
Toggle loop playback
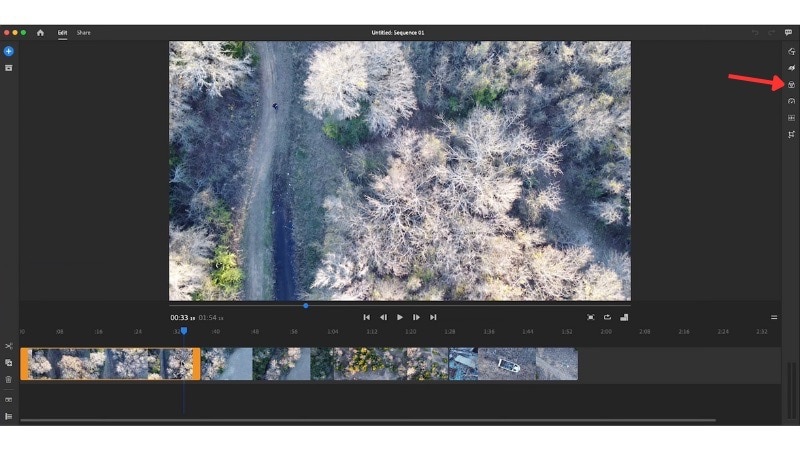pyautogui.click(x=607, y=317)
